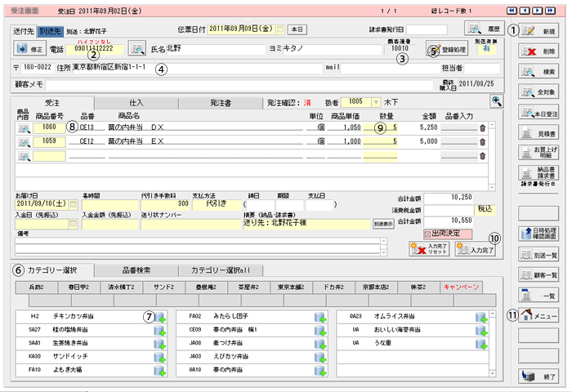Click the zoom magnifier icon above the order list
Image resolution: width=572 pixels, height=392 pixels.
(x=496, y=100)
